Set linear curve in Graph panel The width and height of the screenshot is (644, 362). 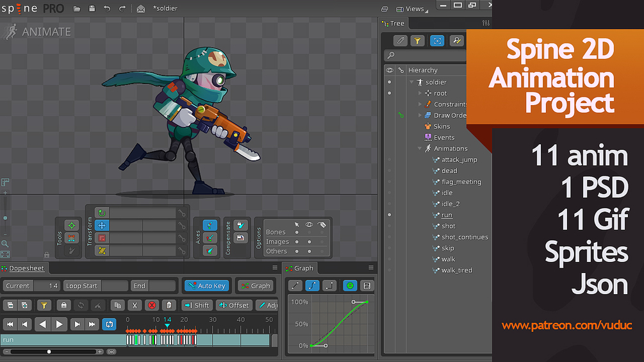[x=295, y=286]
